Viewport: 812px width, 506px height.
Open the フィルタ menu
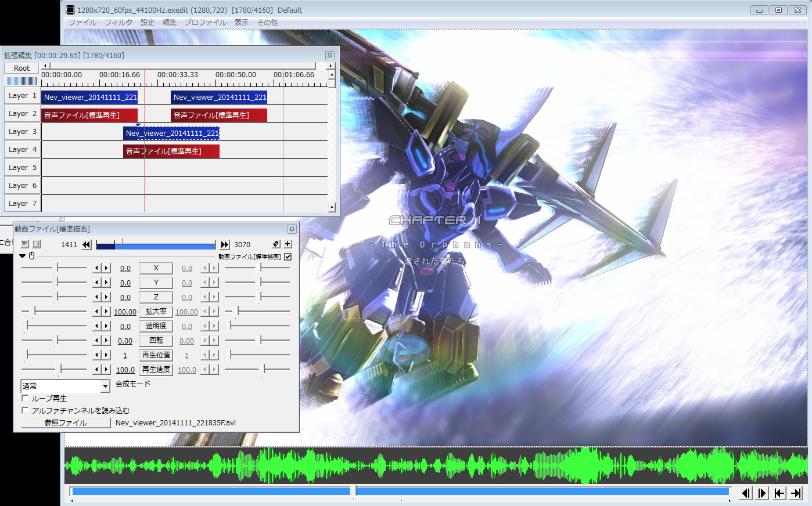[x=118, y=23]
